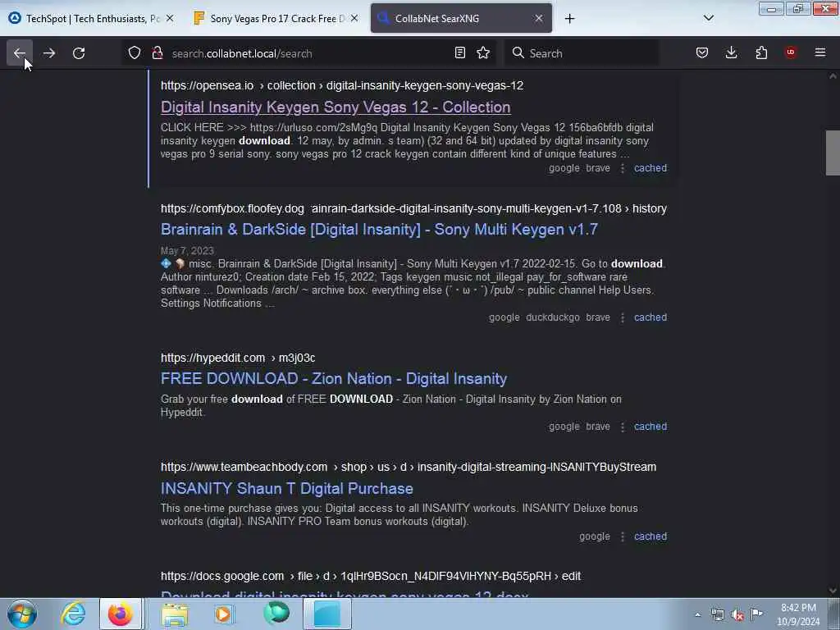Viewport: 840px width, 630px height.
Task: Open the Pocket save icon
Action: click(x=702, y=52)
